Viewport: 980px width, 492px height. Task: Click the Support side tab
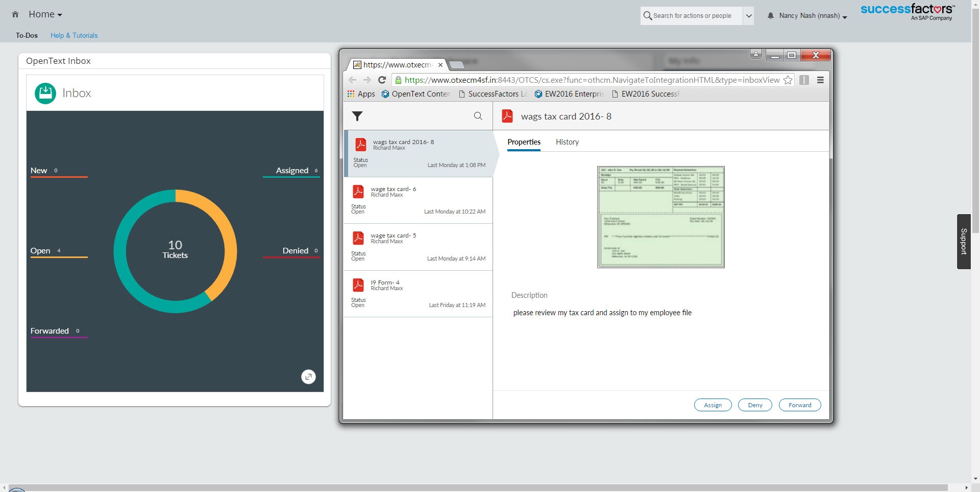964,242
